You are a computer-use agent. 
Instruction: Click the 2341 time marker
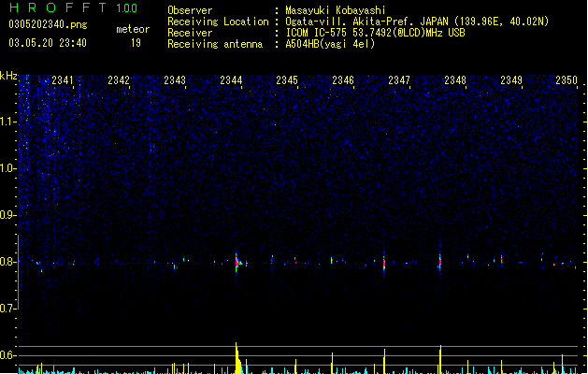point(63,80)
